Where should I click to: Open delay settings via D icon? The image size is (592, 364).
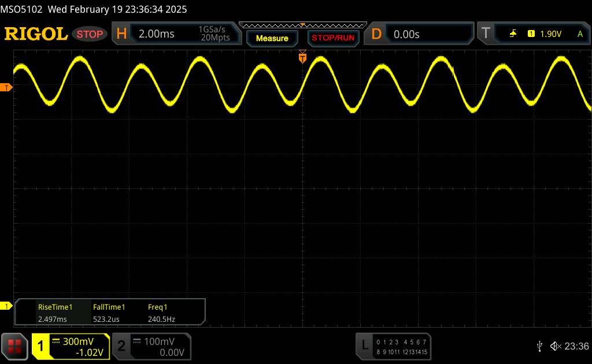click(376, 34)
